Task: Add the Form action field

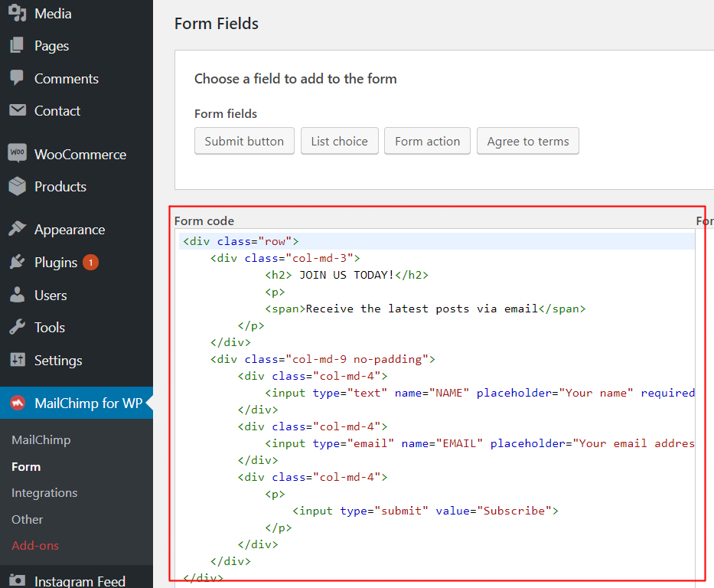Action: pyautogui.click(x=427, y=141)
